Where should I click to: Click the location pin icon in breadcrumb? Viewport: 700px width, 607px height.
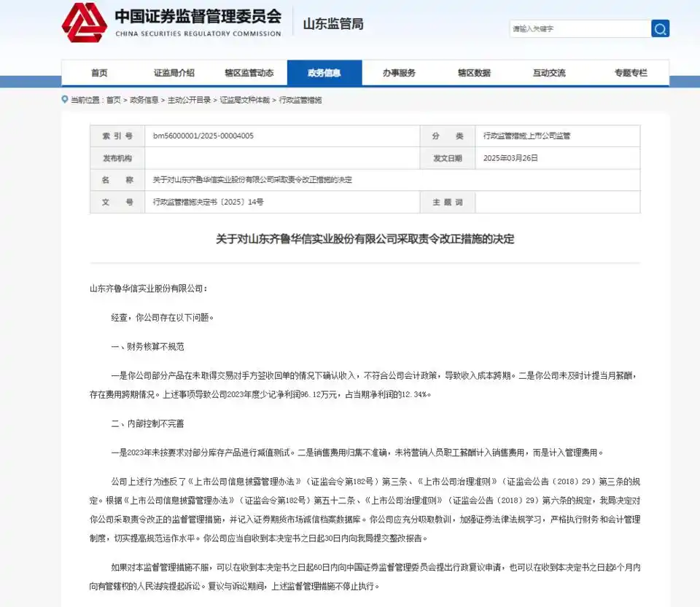coord(65,100)
